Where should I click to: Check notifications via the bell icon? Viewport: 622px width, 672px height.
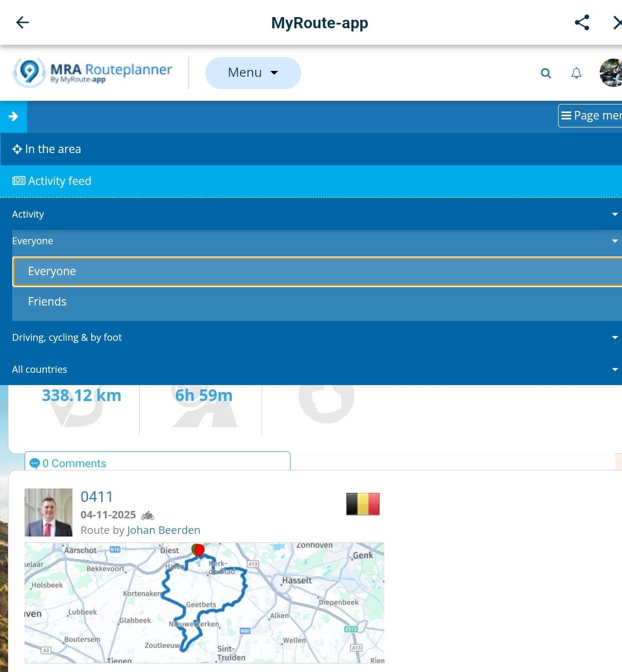pyautogui.click(x=576, y=73)
